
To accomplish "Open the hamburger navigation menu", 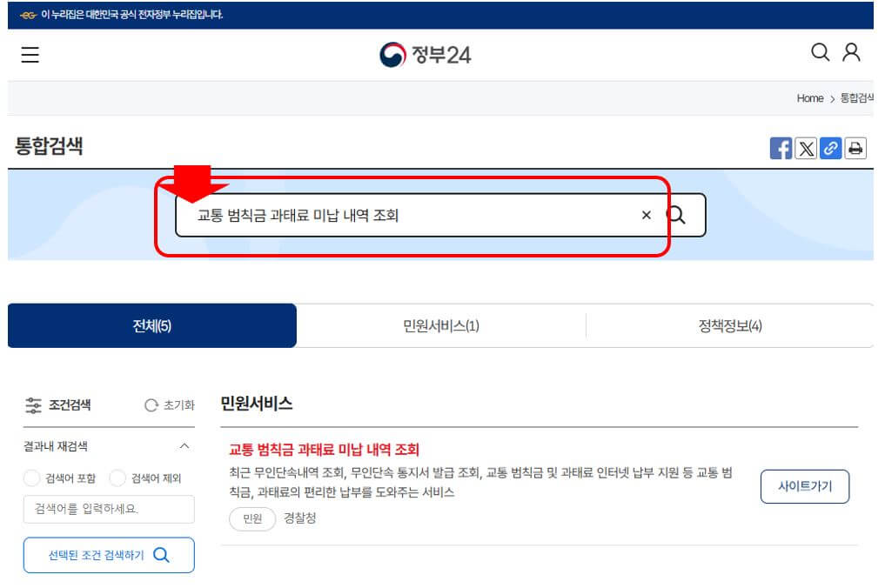I will [30, 54].
